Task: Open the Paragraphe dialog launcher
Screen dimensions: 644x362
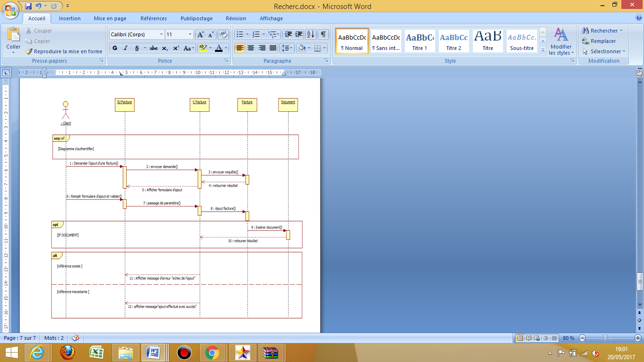Action: pyautogui.click(x=326, y=61)
